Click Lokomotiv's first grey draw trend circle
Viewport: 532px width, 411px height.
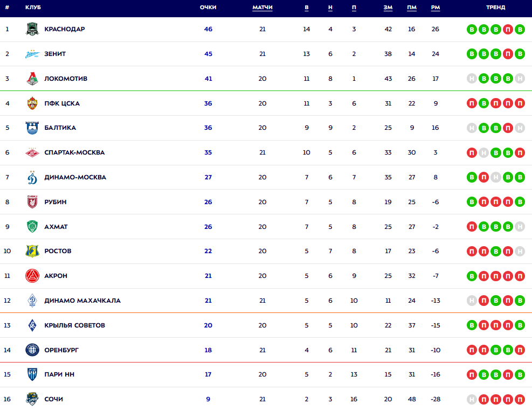(472, 79)
